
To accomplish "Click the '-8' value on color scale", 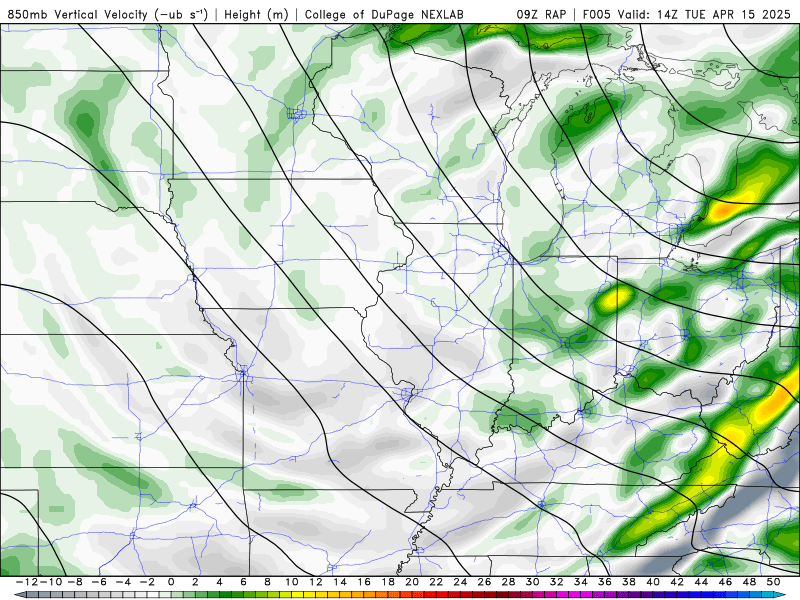I will pyautogui.click(x=75, y=582).
